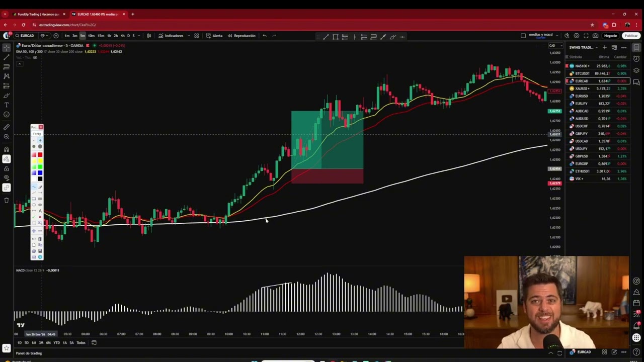
Task: Select the 3m timeframe
Action: (x=74, y=36)
